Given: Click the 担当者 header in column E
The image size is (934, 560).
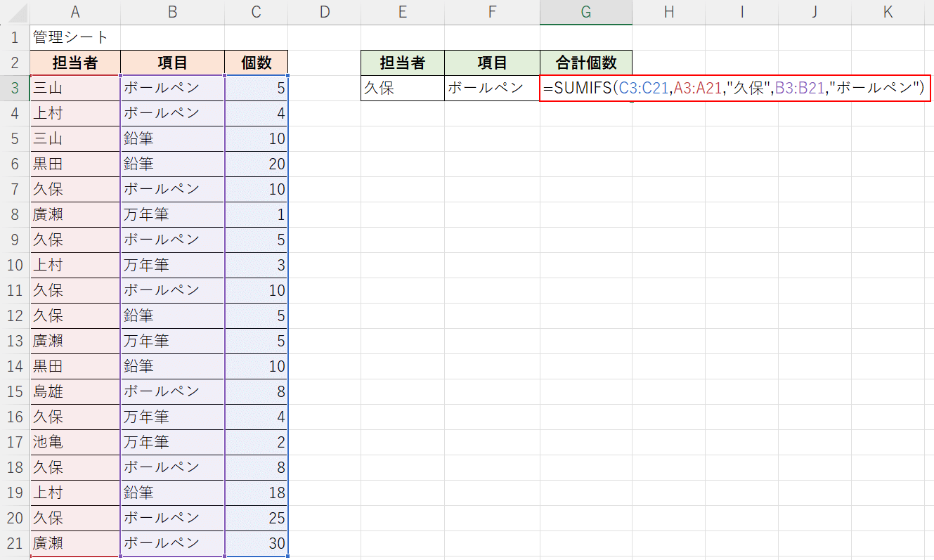Looking at the screenshot, I should 403,63.
